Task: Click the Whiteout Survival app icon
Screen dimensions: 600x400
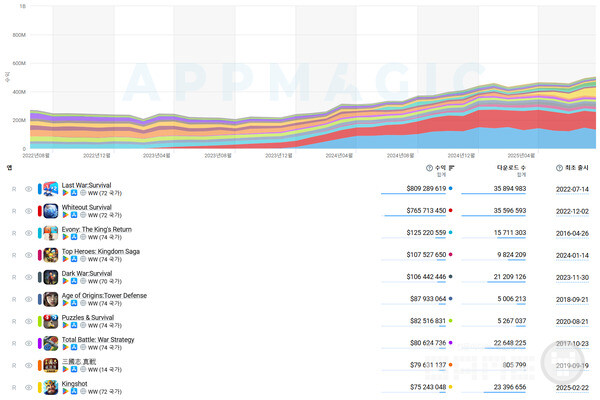Action: tap(50, 211)
